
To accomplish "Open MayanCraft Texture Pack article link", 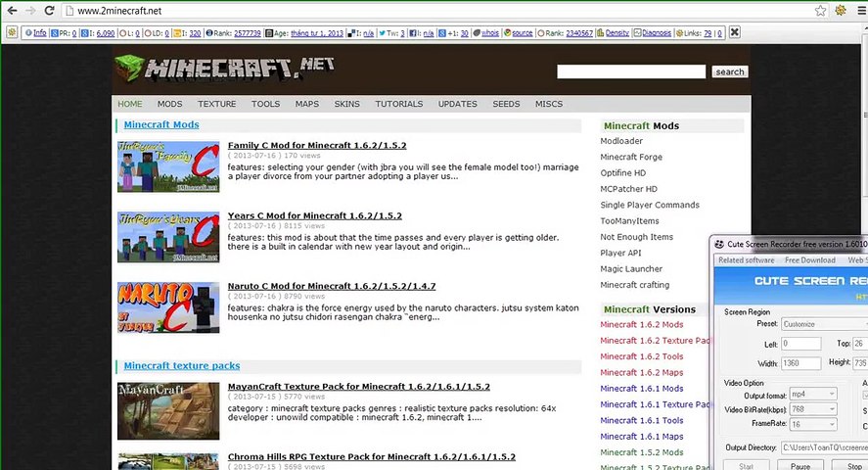I will (359, 387).
